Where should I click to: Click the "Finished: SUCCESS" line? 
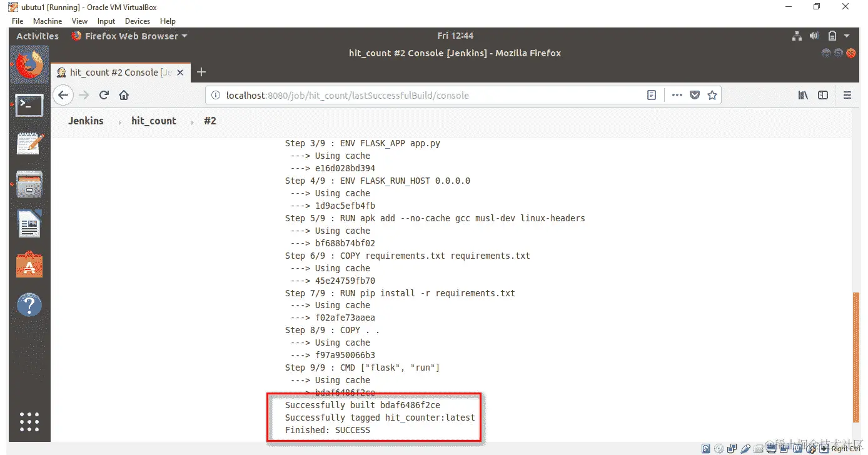coord(328,430)
